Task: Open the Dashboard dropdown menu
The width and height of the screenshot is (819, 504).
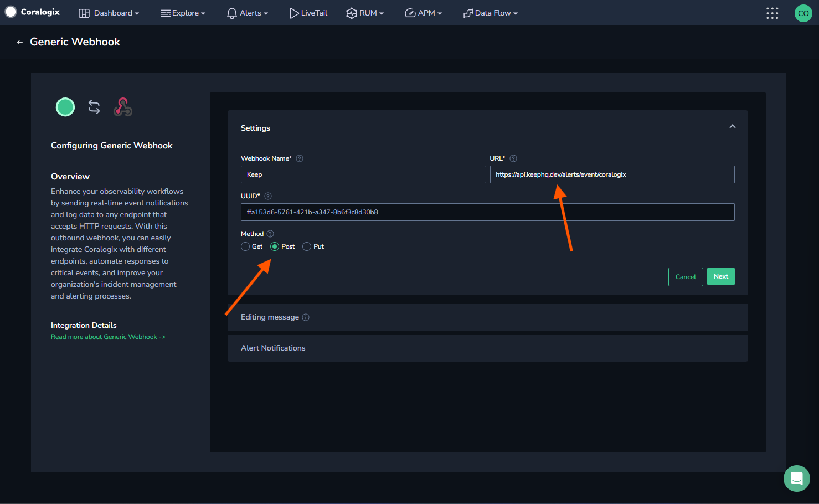Action: point(109,13)
